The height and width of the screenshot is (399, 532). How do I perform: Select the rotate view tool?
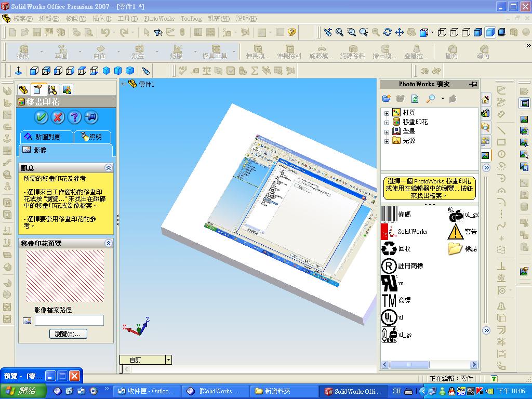click(x=387, y=32)
